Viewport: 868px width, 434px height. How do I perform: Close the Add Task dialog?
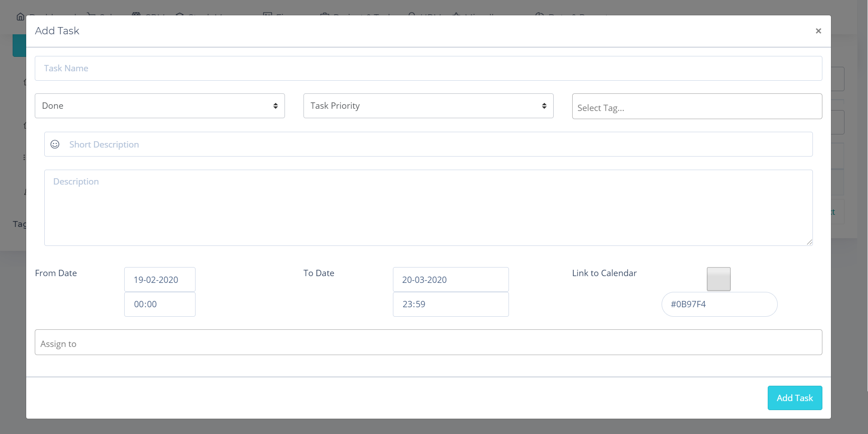coord(818,31)
